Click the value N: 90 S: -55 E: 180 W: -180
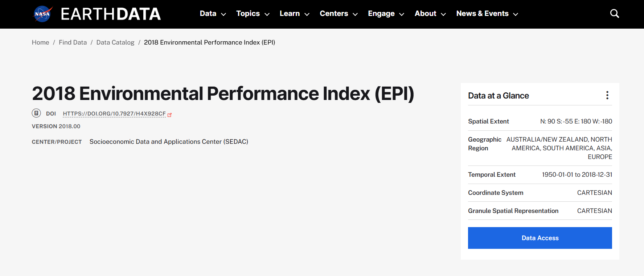644x276 pixels. click(576, 121)
